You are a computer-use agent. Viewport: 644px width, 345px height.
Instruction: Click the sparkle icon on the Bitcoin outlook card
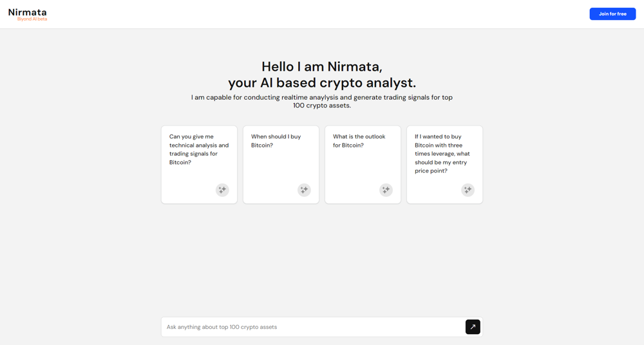pyautogui.click(x=386, y=190)
